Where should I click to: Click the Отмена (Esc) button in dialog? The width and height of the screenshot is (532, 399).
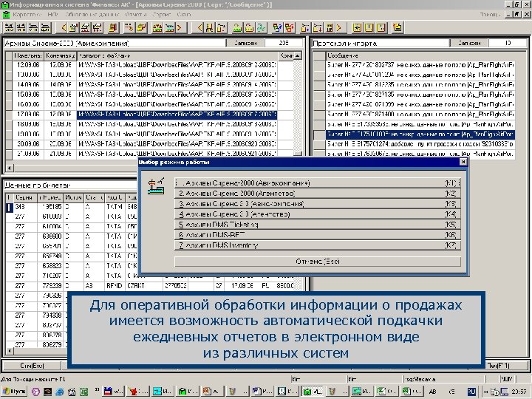317,262
